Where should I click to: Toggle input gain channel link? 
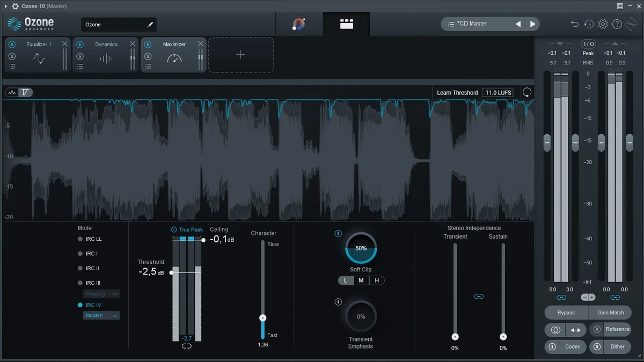pos(561,297)
